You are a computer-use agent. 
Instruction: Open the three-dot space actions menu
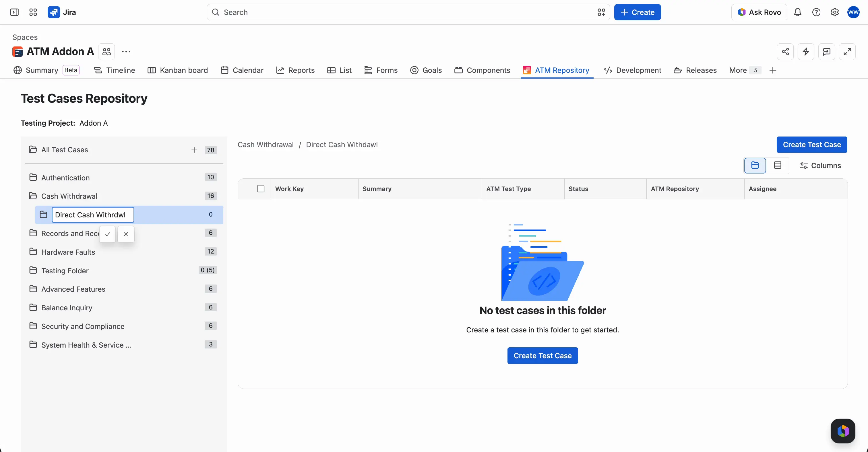(126, 52)
